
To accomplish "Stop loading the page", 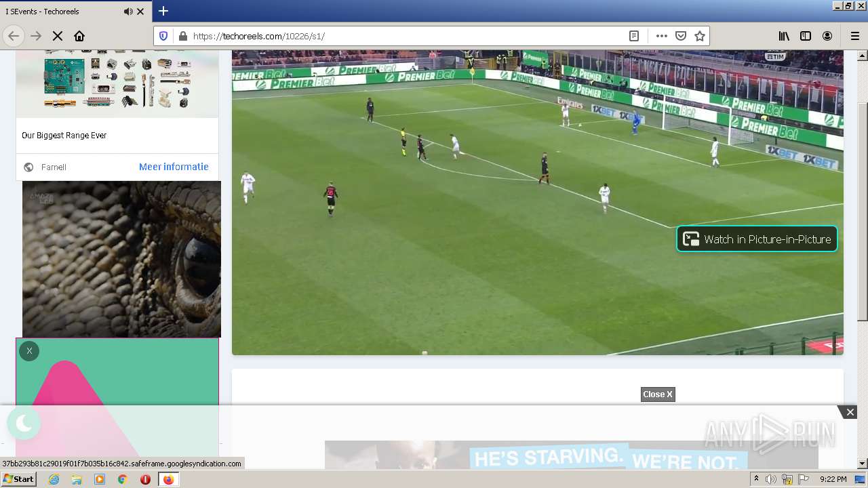I will 58,36.
